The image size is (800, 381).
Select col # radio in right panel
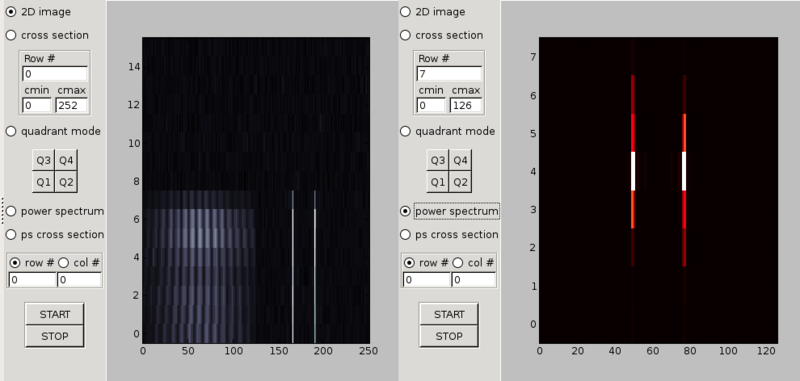pos(458,263)
